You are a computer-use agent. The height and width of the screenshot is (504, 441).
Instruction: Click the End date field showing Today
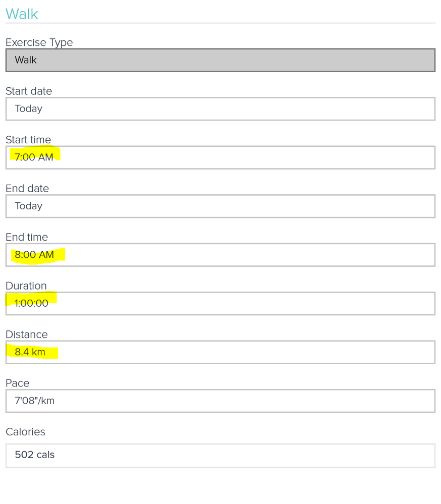[x=220, y=206]
